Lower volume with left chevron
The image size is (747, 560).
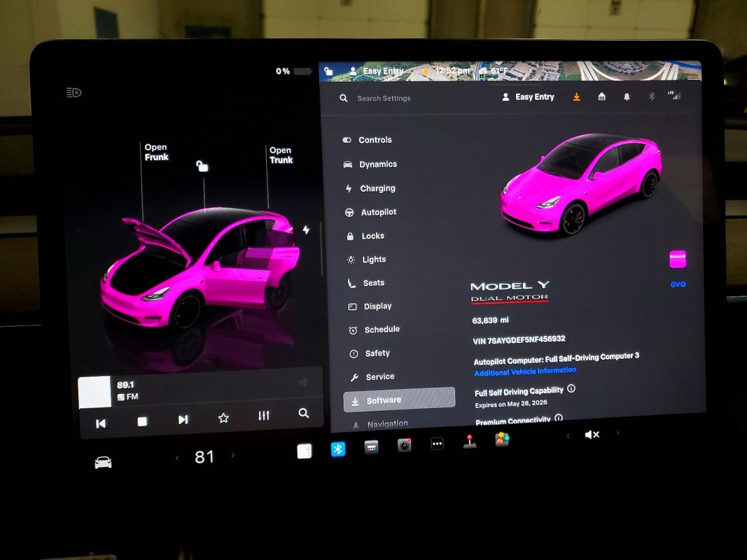[x=568, y=436]
